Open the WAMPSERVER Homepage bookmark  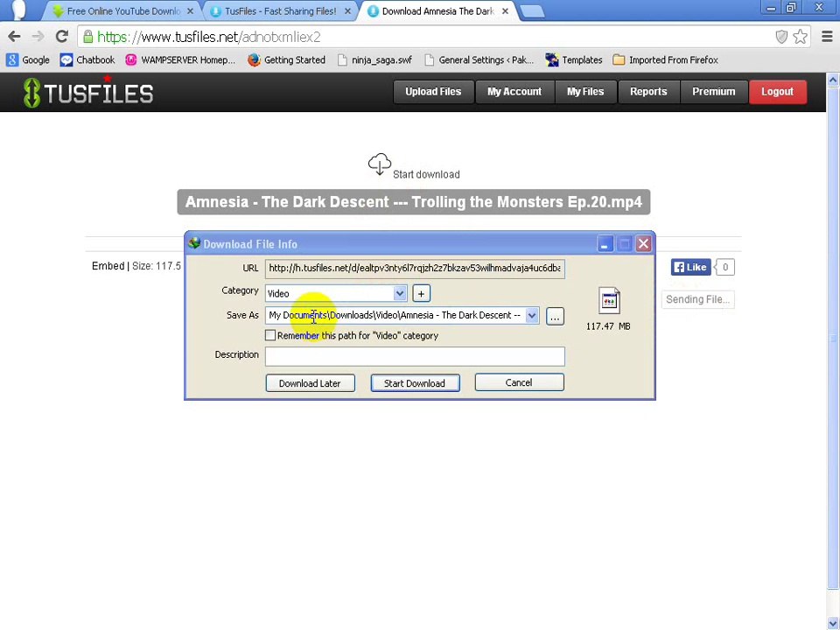[x=180, y=60]
